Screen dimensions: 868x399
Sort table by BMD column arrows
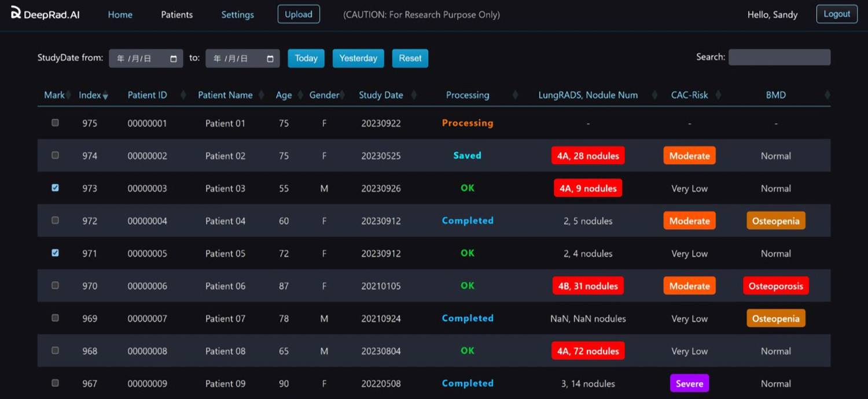coord(827,95)
